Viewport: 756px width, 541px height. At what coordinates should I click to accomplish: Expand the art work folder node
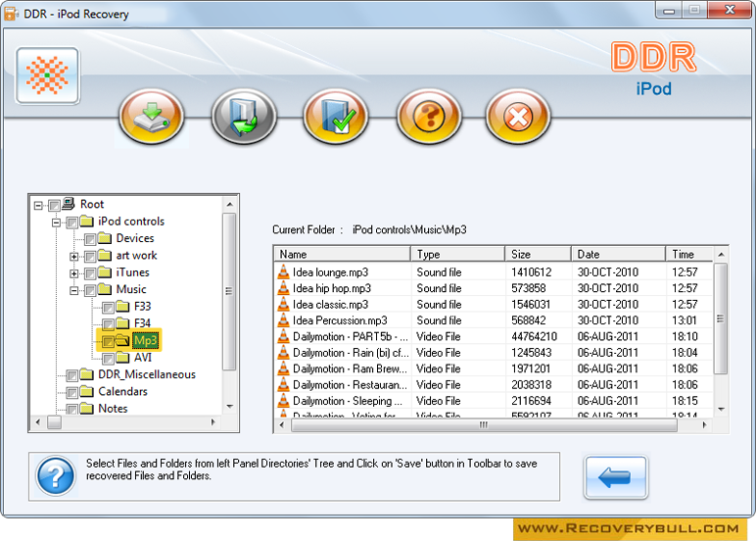coord(73,256)
